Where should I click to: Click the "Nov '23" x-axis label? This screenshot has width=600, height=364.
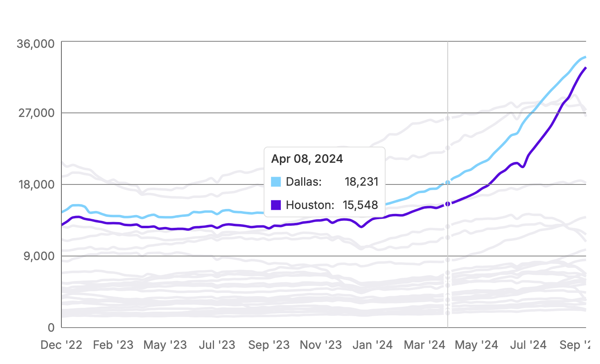pyautogui.click(x=321, y=345)
